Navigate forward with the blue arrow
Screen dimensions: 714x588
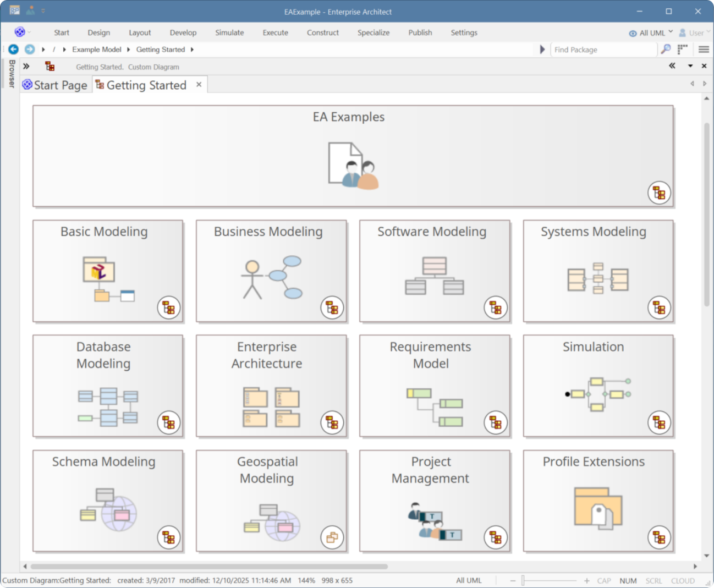[x=30, y=50]
